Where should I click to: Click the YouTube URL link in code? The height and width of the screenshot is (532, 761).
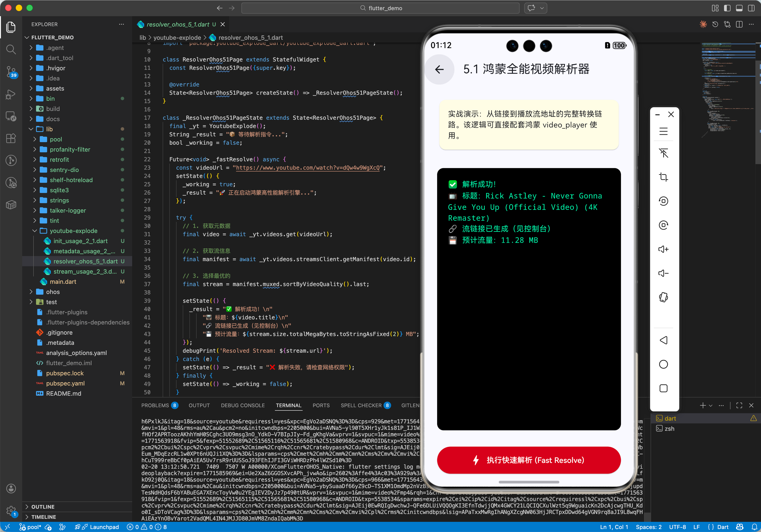(307, 168)
